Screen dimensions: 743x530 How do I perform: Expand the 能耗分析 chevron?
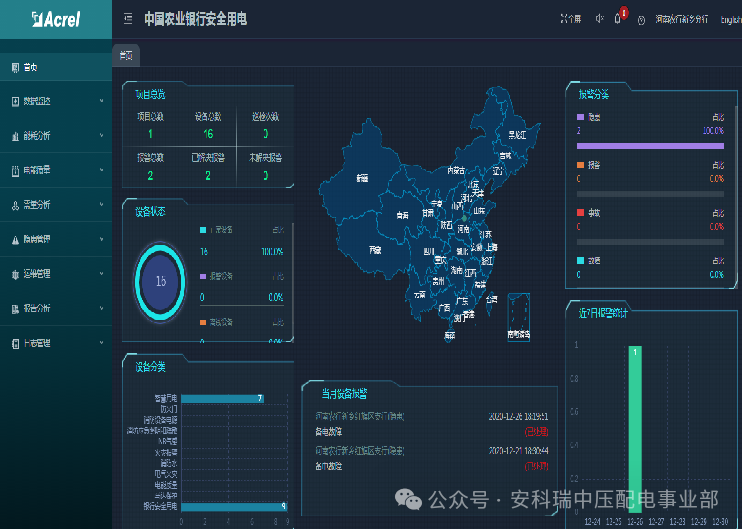[101, 136]
